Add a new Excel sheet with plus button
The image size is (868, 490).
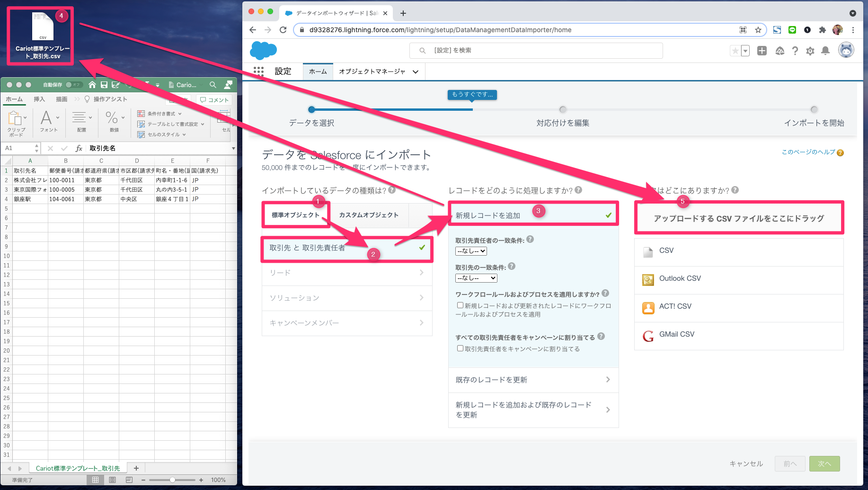(136, 468)
